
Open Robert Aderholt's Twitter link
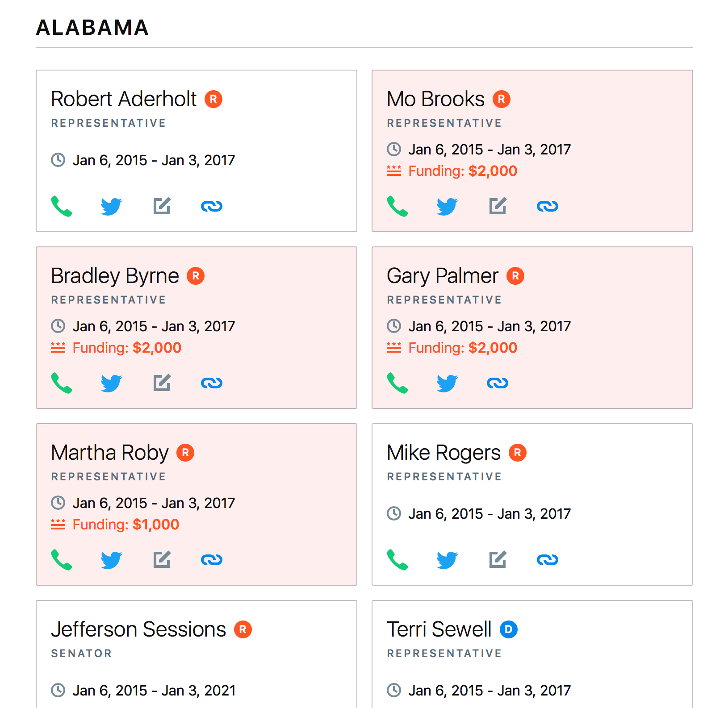[x=111, y=206]
